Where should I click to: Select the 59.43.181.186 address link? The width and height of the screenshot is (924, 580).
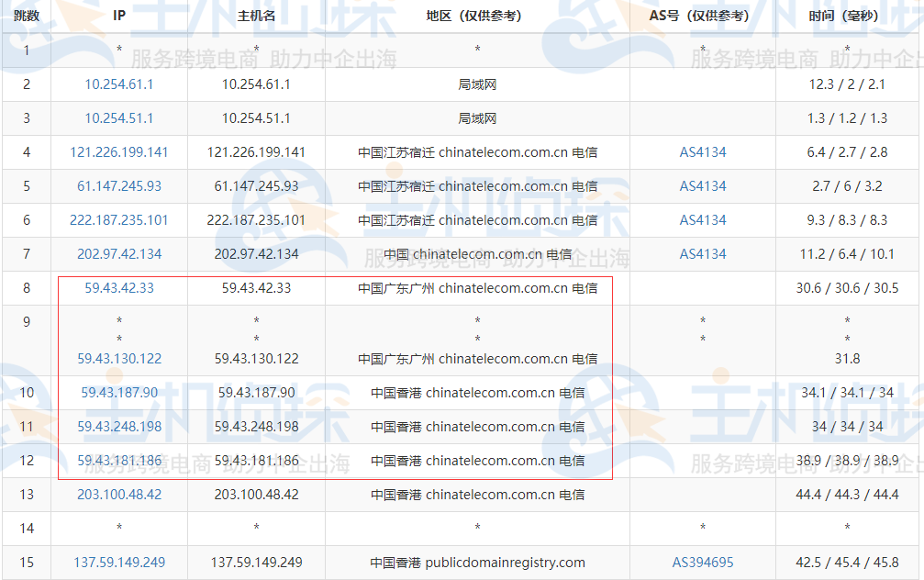click(x=118, y=460)
